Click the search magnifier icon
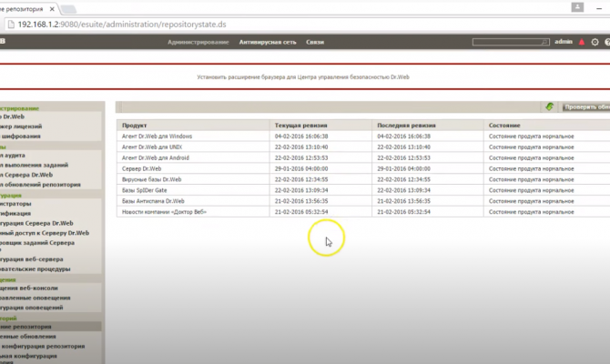This screenshot has height=364, width=610. (544, 42)
